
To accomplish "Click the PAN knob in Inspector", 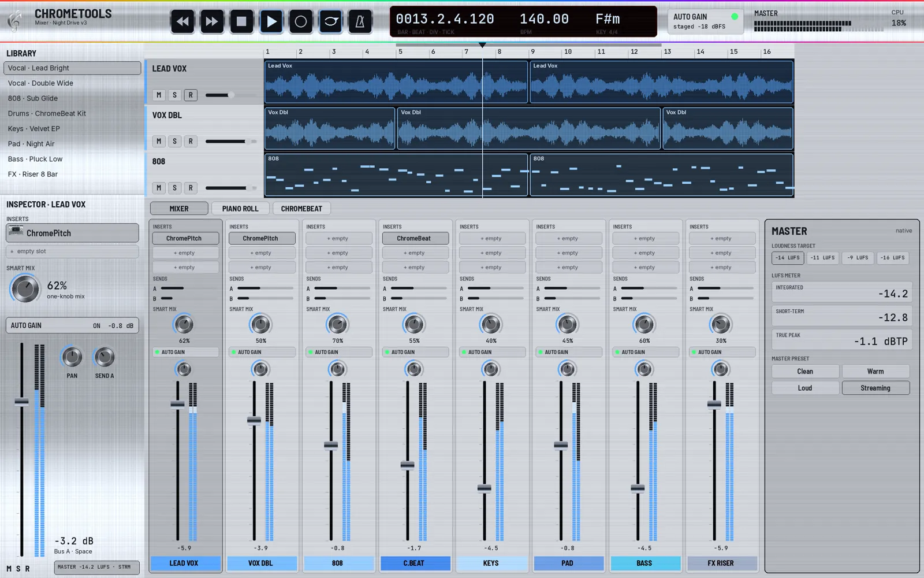I will click(x=72, y=357).
